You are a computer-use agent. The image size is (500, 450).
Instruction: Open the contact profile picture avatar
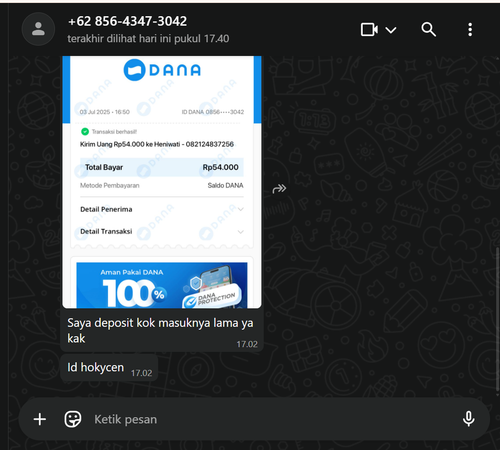pyautogui.click(x=38, y=29)
